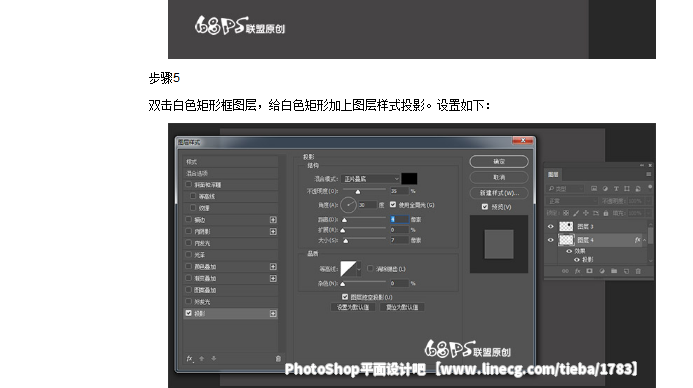Viewport: 693px width, 388px height.
Task: Click the adjustment layer filter icon
Action: (x=605, y=189)
